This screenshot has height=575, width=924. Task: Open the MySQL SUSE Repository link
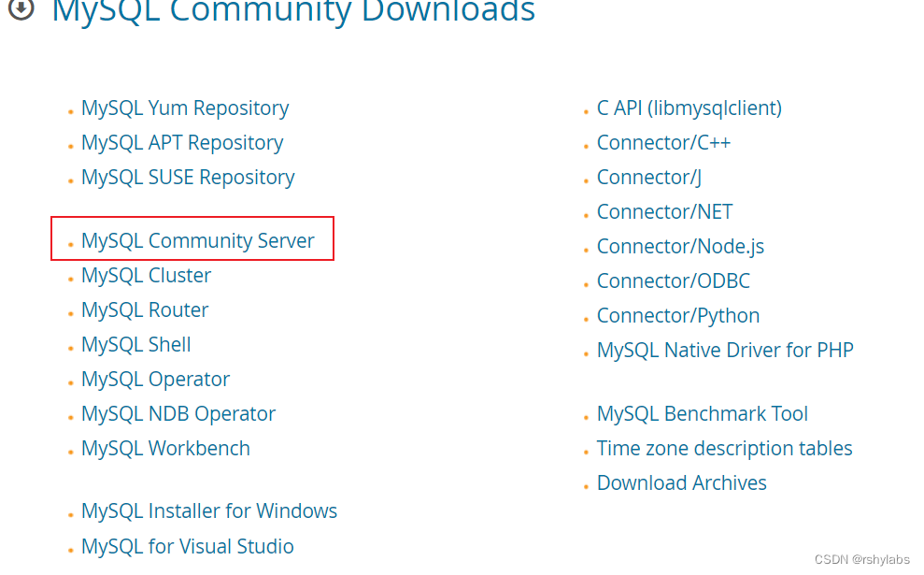click(x=188, y=178)
